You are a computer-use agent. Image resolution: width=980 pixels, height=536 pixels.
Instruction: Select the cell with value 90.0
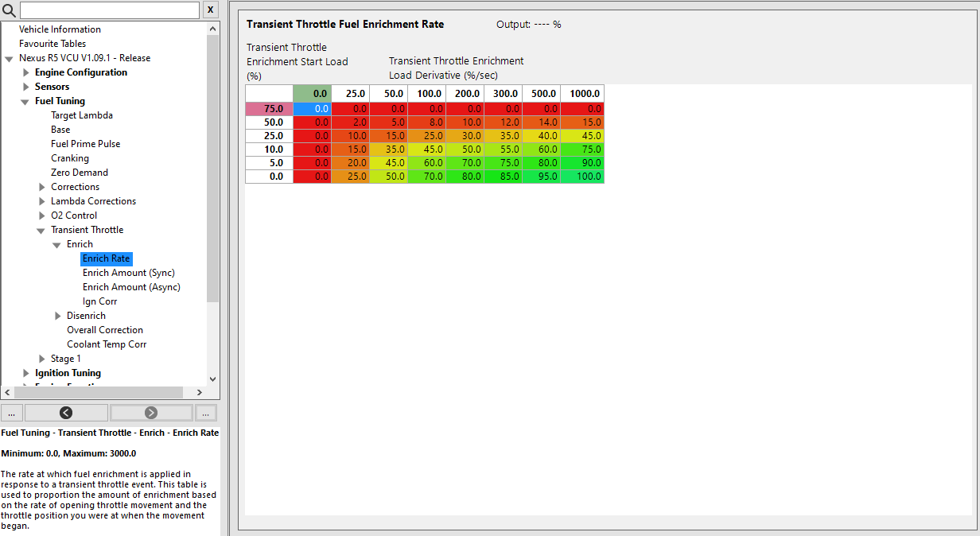[x=582, y=163]
